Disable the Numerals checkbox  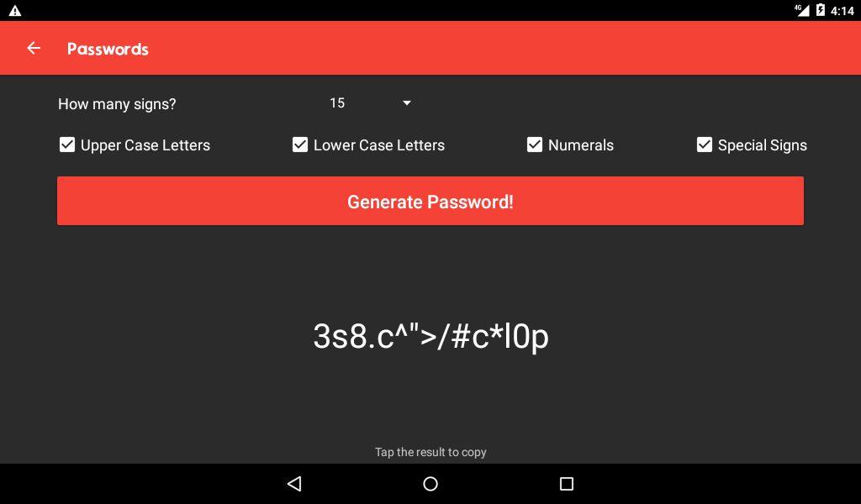(x=534, y=144)
